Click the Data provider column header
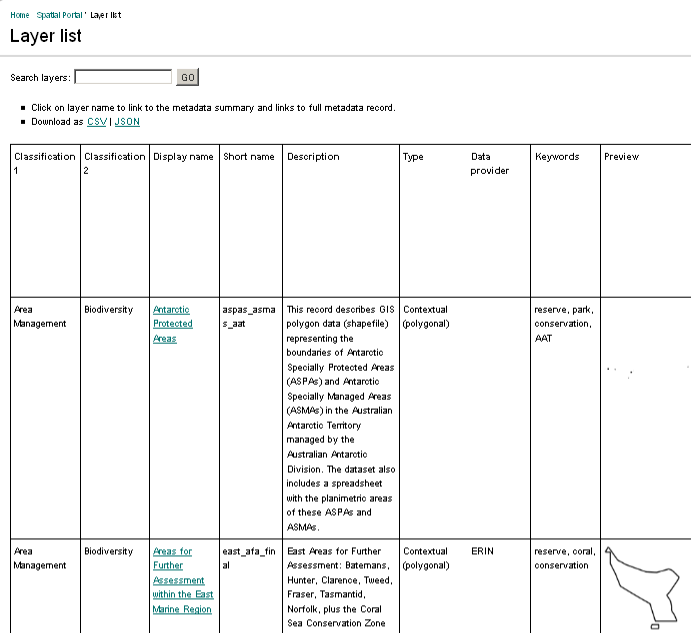 click(x=490, y=163)
